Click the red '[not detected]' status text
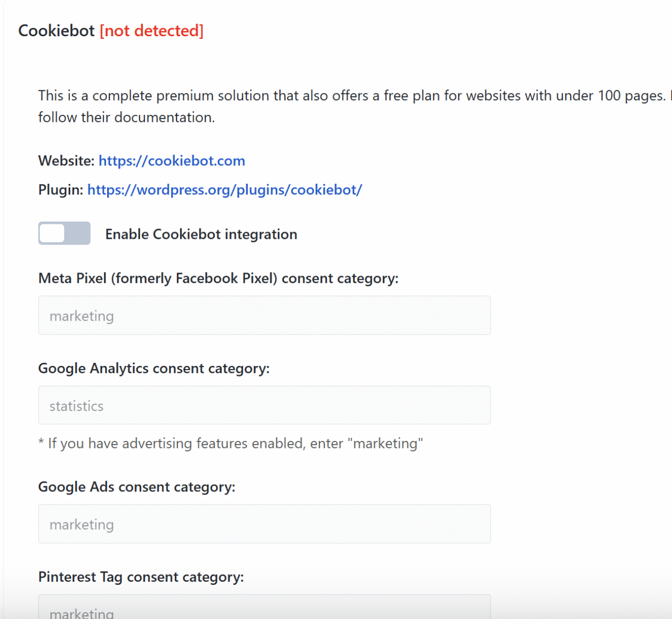Screen dimensions: 672x619 (x=152, y=30)
